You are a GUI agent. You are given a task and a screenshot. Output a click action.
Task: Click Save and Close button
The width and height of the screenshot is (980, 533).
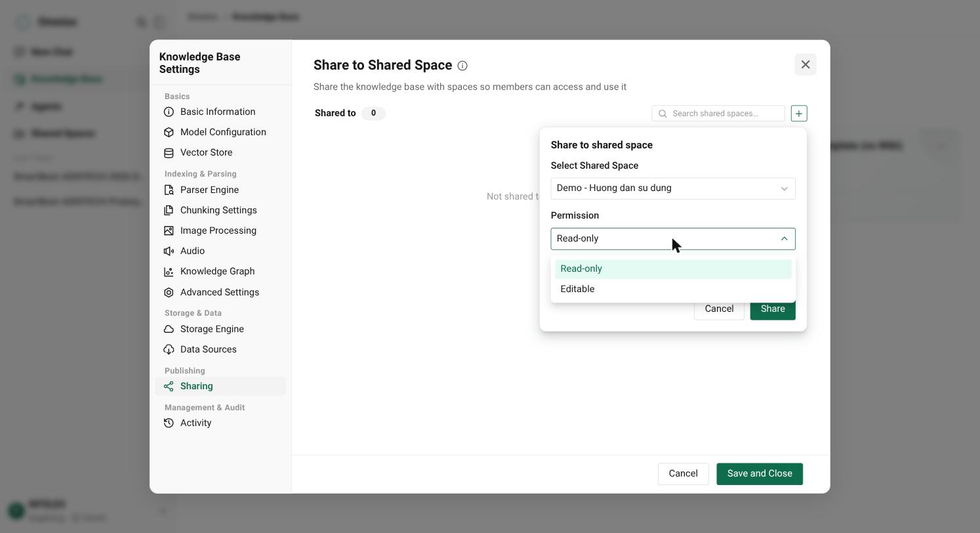[x=760, y=474]
